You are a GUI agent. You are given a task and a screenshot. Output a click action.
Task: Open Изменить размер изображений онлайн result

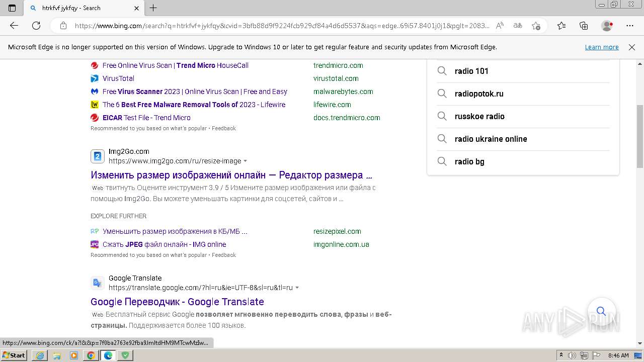tap(231, 175)
